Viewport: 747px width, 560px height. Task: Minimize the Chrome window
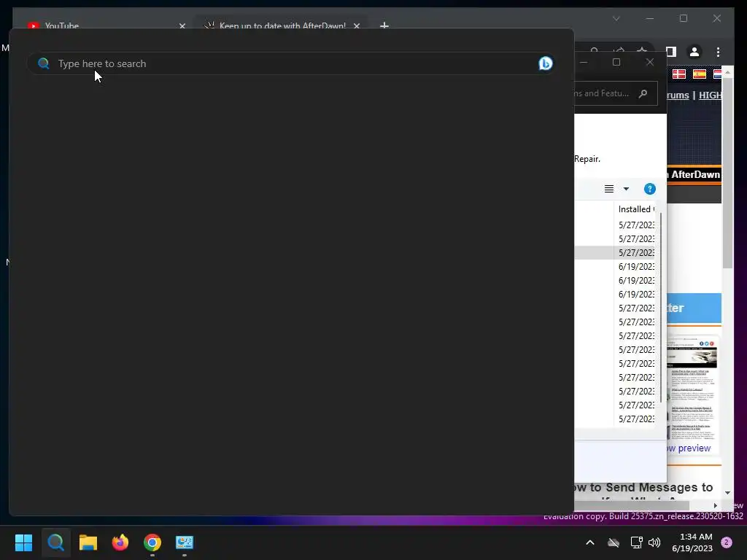650,18
